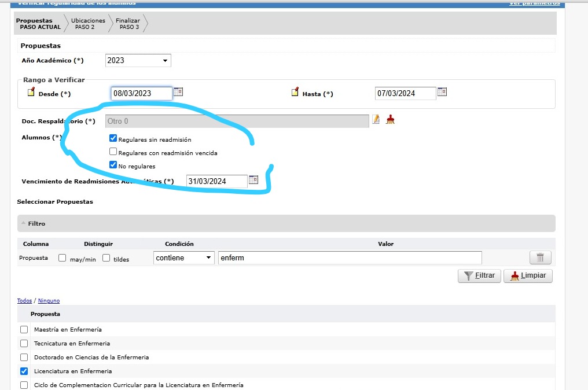Open calendar picker next to Hasta date
The height and width of the screenshot is (390, 588).
click(443, 92)
